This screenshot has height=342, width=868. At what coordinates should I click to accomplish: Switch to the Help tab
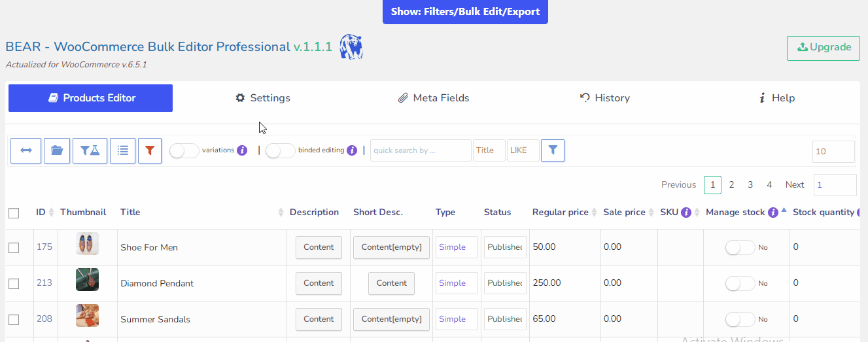pos(776,98)
